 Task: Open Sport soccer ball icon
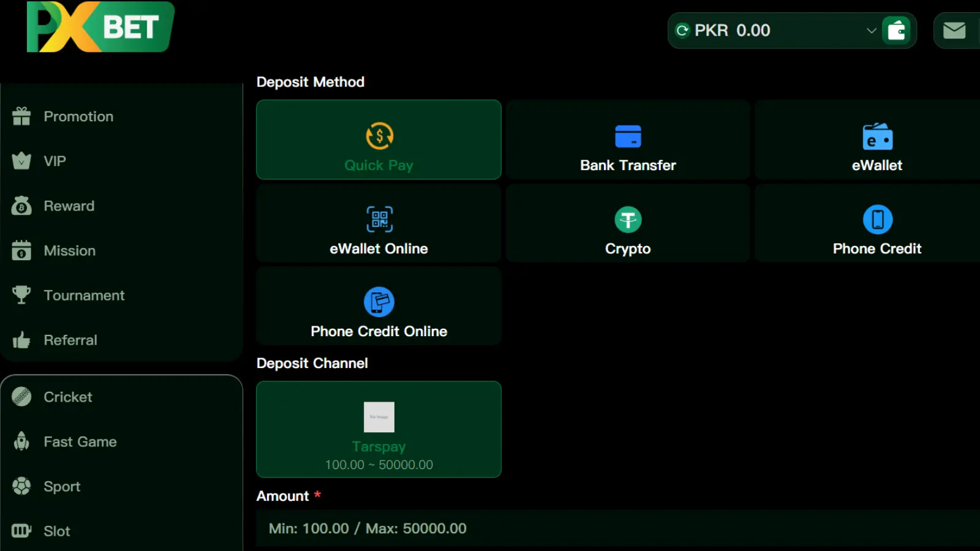click(x=21, y=486)
